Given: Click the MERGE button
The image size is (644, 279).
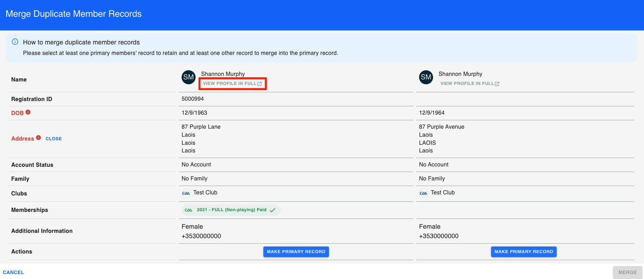Looking at the screenshot, I should point(628,272).
